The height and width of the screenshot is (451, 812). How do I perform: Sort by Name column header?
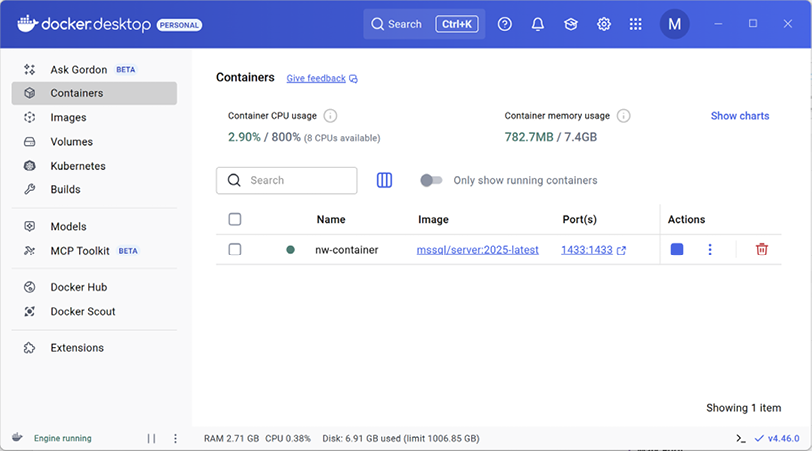click(x=331, y=220)
